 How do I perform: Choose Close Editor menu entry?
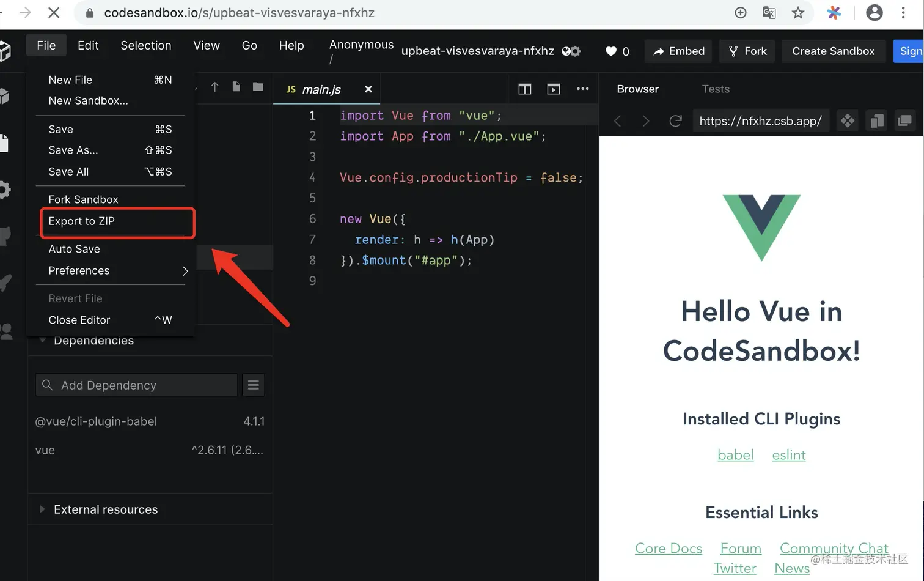111,320
